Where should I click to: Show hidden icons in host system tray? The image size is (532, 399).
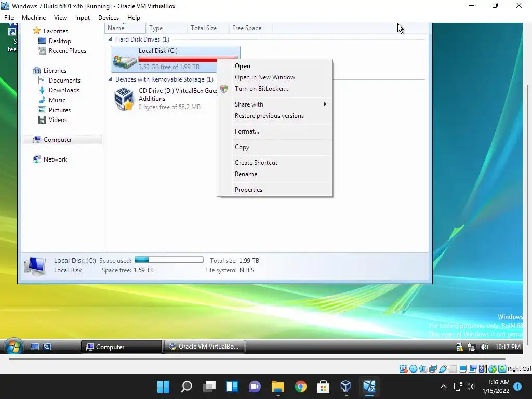[x=444, y=387]
